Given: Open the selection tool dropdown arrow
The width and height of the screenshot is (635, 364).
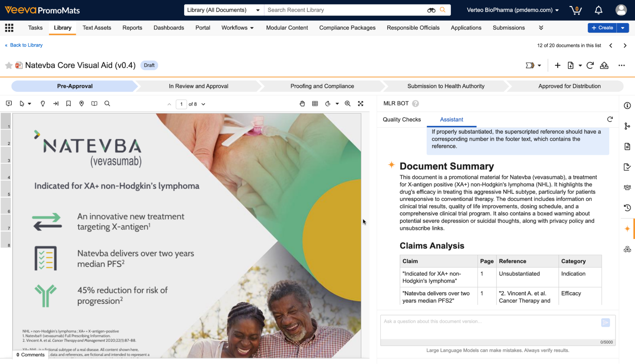Looking at the screenshot, I should (x=30, y=104).
